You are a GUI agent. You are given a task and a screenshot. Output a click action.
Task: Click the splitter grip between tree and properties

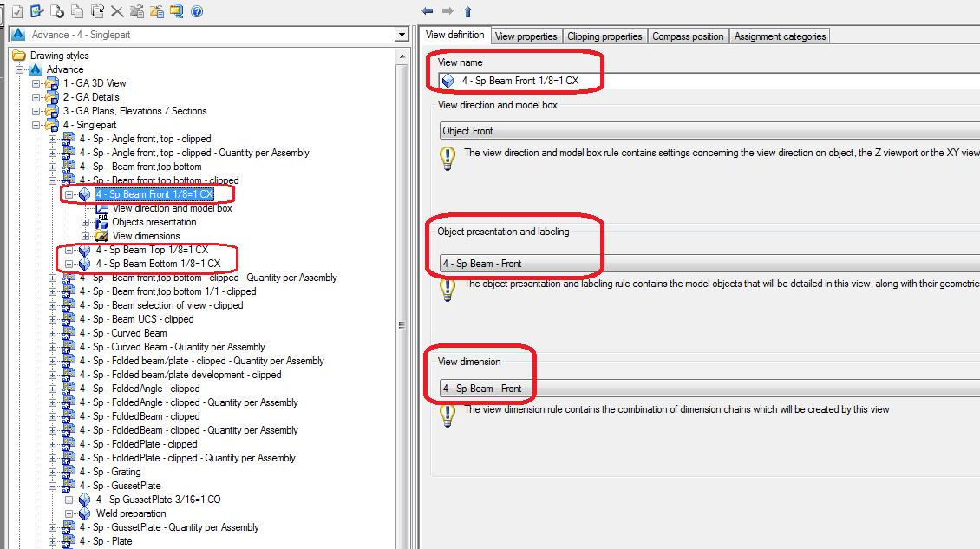(x=402, y=325)
